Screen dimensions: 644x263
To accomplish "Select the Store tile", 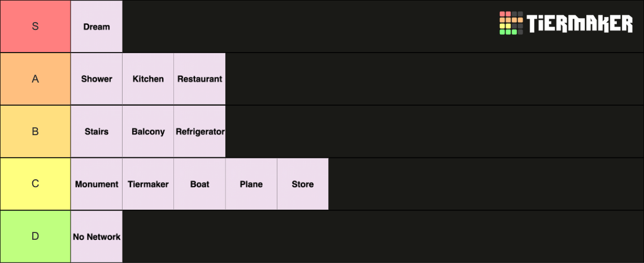I will [x=303, y=184].
